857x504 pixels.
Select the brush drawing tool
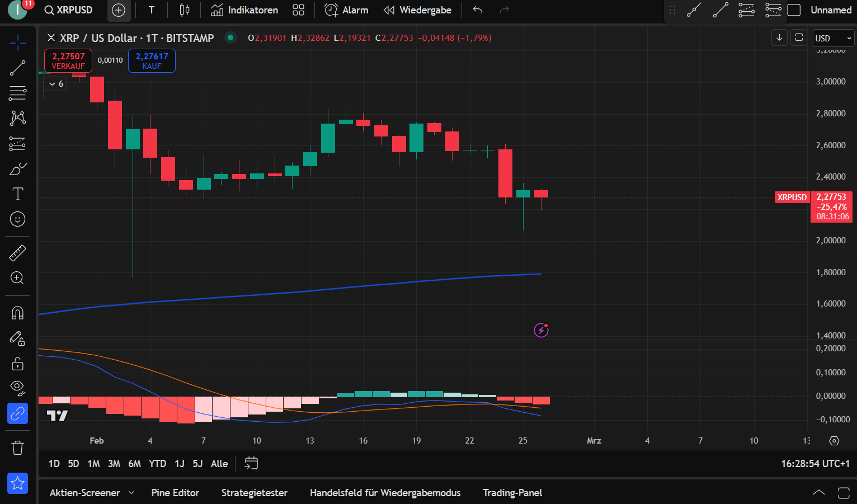[x=17, y=169]
